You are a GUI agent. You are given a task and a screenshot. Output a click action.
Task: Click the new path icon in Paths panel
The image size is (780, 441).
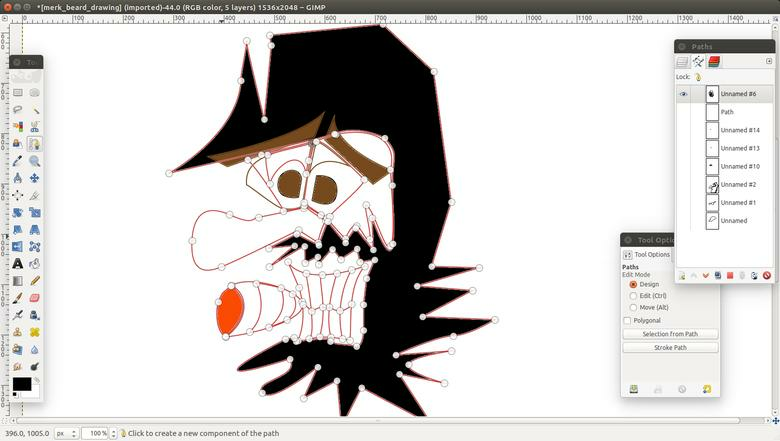click(681, 275)
